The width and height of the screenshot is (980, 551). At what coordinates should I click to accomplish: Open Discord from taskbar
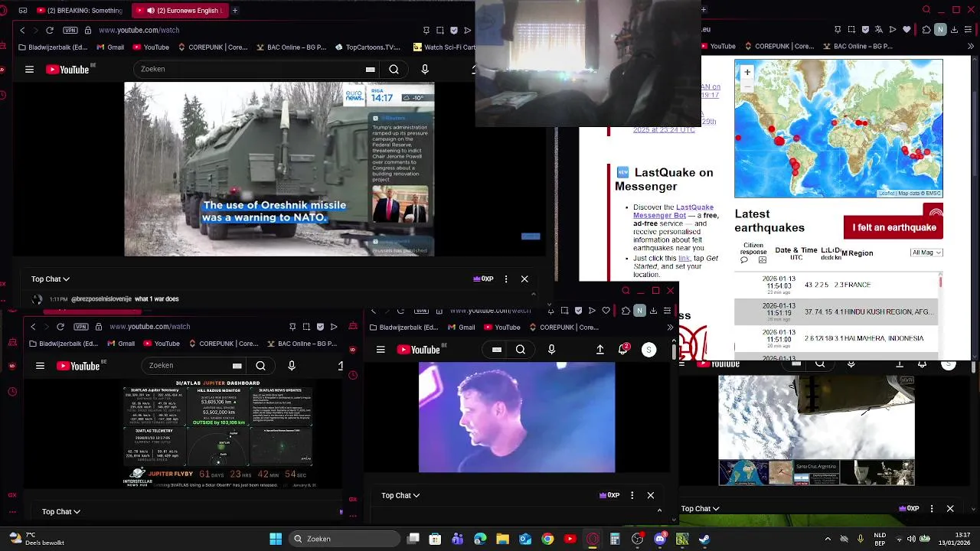point(660,539)
